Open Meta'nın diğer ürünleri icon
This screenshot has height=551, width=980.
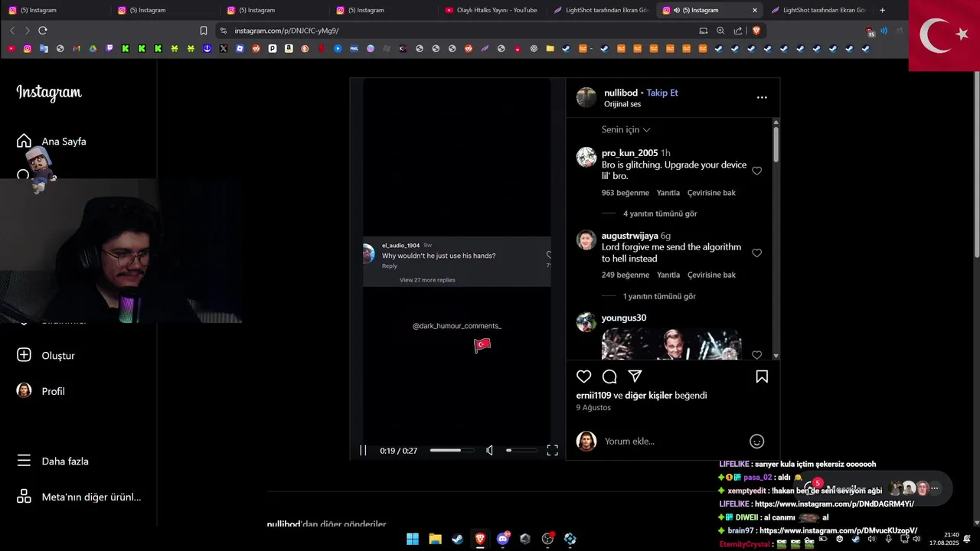24,497
